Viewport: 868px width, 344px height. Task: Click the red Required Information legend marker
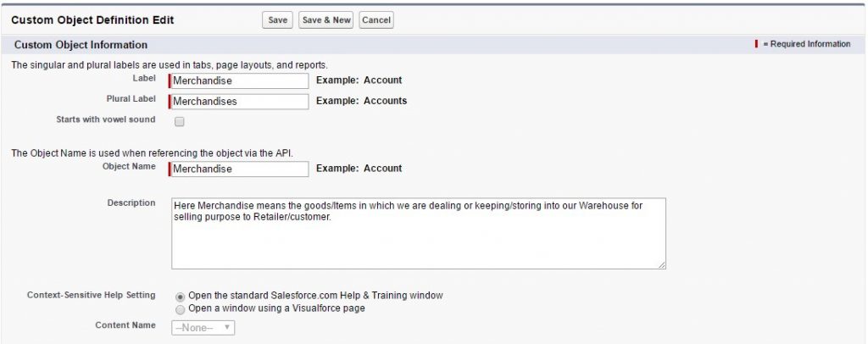[756, 44]
